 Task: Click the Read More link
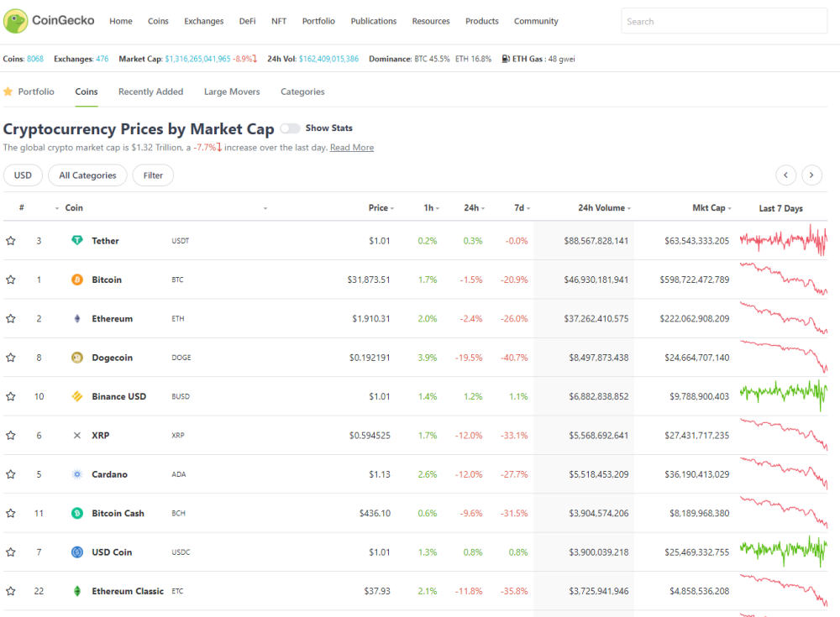pyautogui.click(x=352, y=147)
